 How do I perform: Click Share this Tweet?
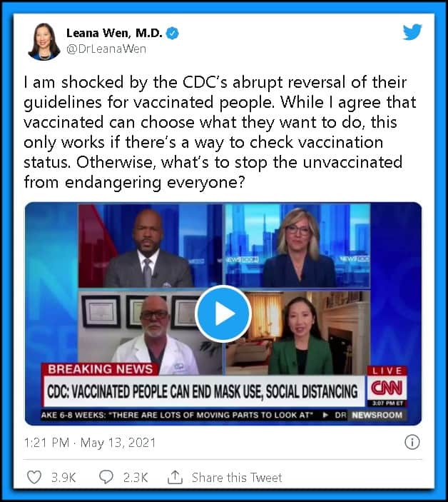click(237, 478)
